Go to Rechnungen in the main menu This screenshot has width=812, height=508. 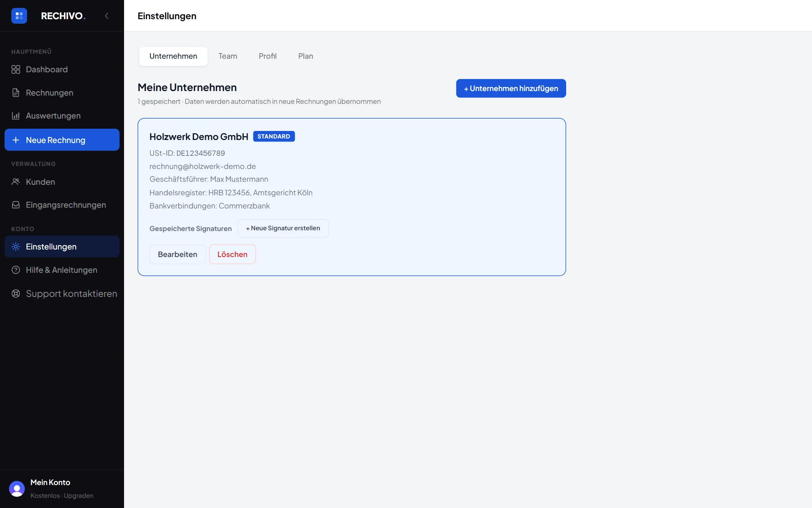(x=62, y=93)
